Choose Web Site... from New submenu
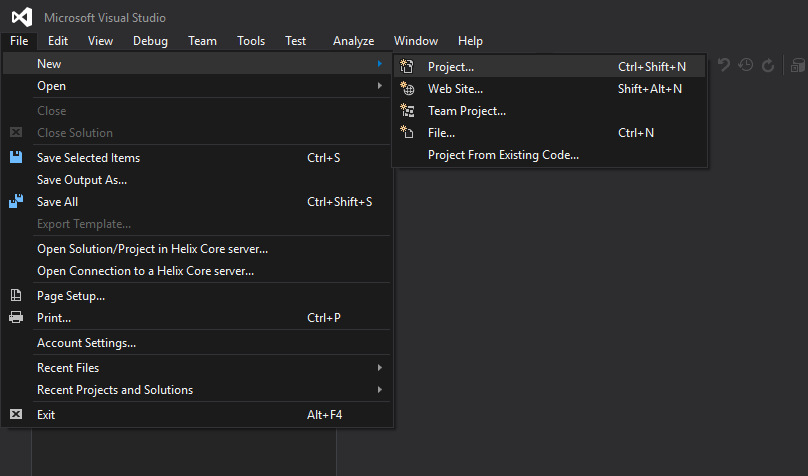This screenshot has width=808, height=476. click(549, 89)
